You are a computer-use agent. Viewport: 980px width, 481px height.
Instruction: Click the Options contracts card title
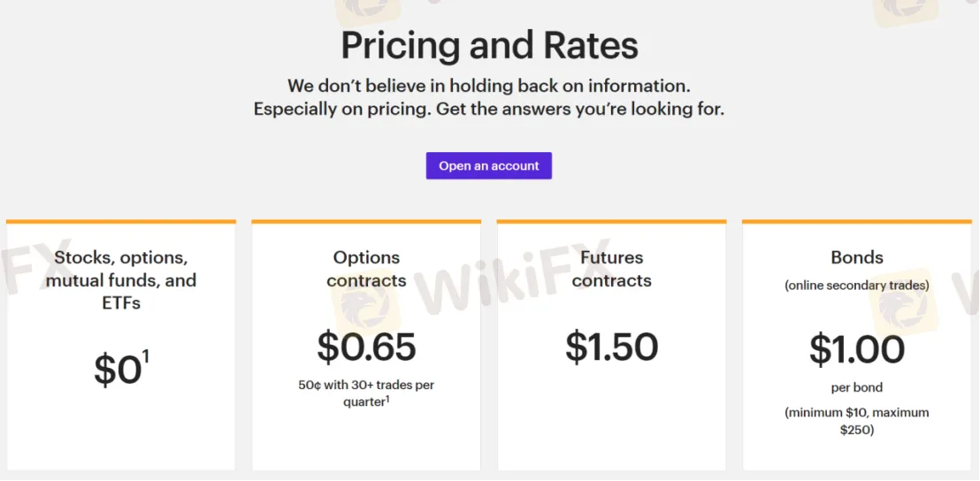click(x=366, y=269)
